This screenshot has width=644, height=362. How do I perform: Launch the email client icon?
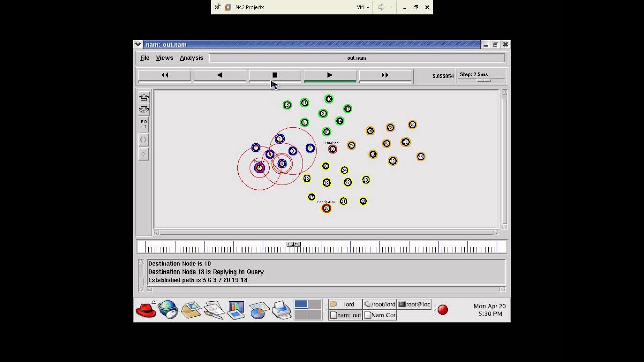191,310
